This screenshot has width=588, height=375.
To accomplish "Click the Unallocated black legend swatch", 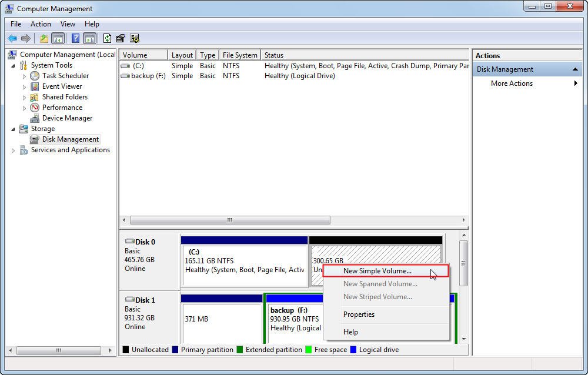I will click(126, 350).
